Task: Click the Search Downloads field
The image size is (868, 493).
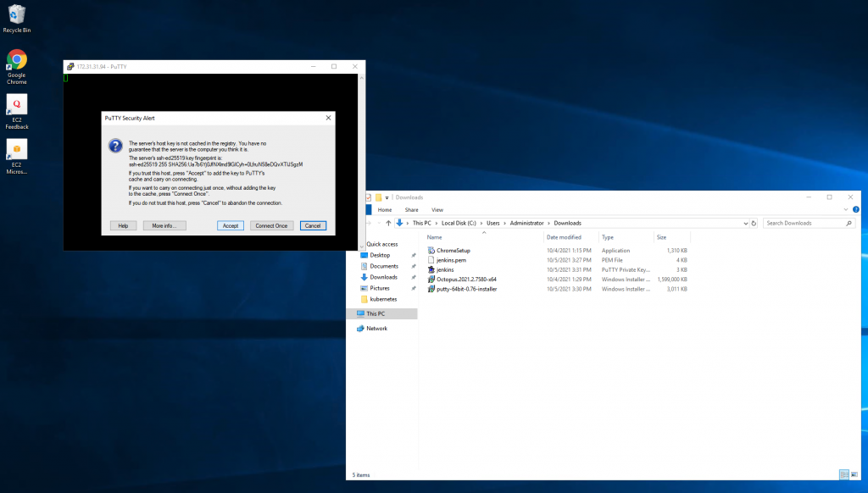Action: (x=809, y=223)
